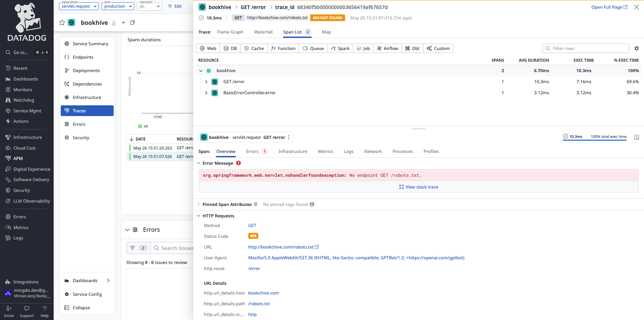Collapse the bookhive resource group row
Viewport: 644px width, 320px height.
pyautogui.click(x=201, y=70)
